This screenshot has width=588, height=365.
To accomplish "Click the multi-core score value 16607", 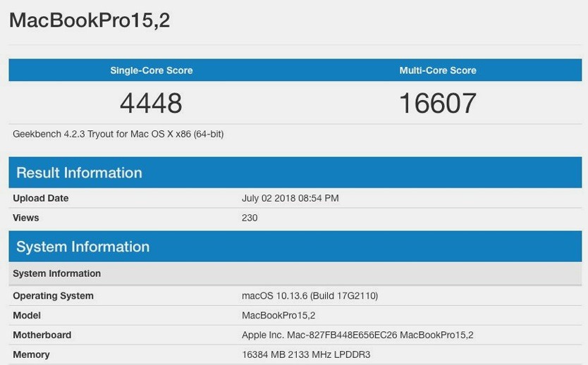I will 438,103.
